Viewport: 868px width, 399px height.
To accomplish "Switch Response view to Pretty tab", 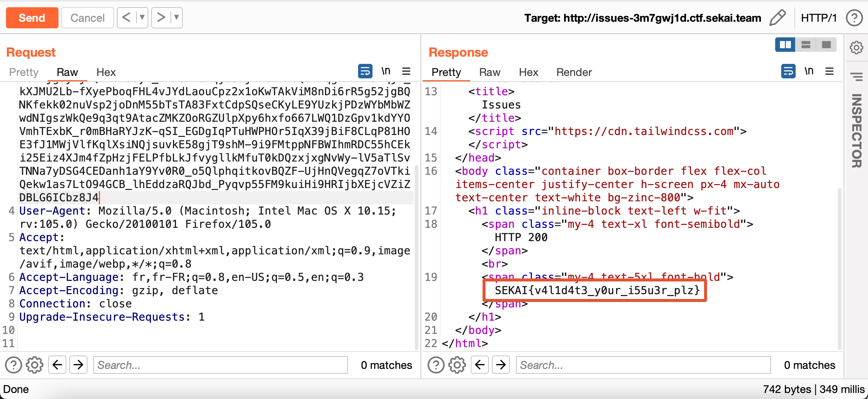I will tap(446, 72).
